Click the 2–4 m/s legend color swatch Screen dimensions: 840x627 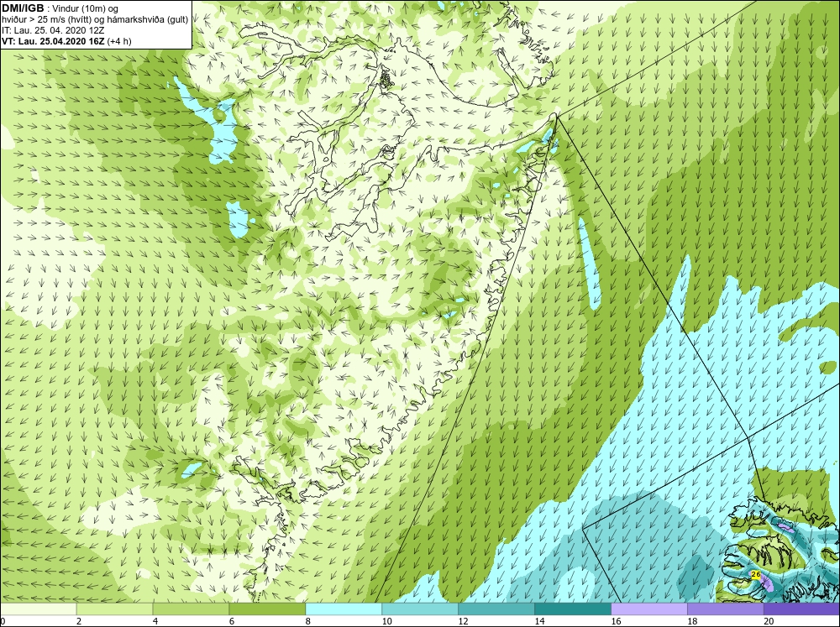tap(114, 609)
